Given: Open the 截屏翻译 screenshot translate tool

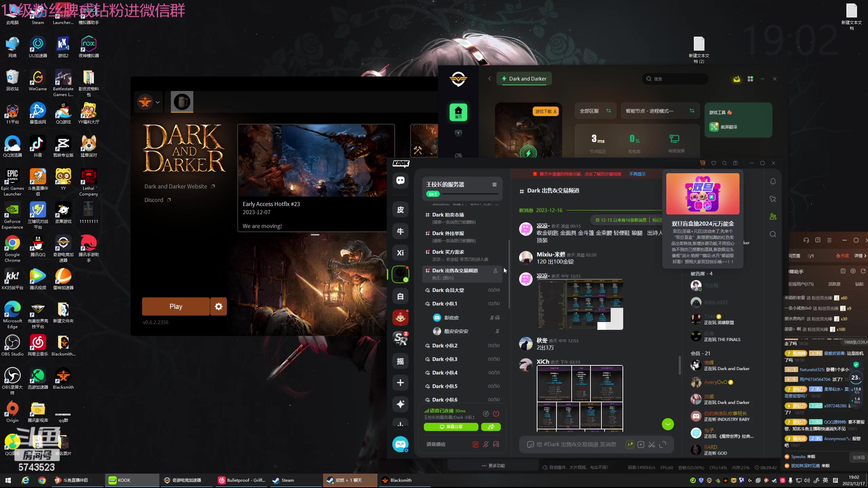Looking at the screenshot, I should coord(724,127).
